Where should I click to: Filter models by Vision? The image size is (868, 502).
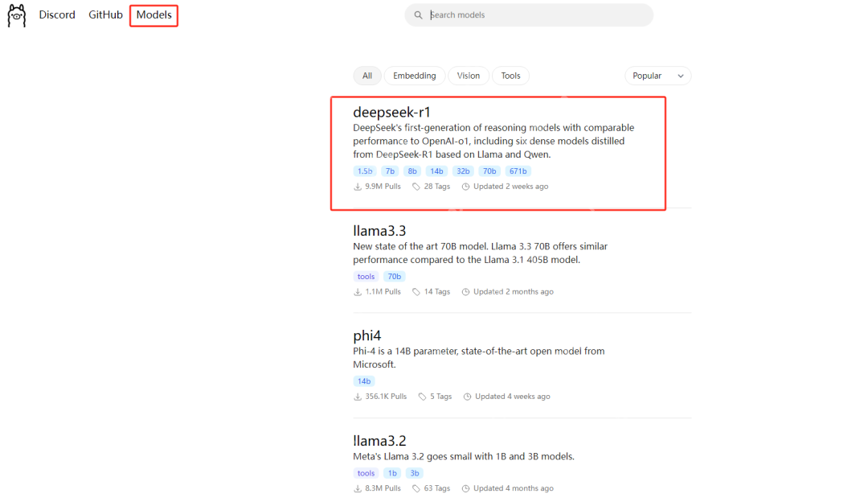coord(469,76)
